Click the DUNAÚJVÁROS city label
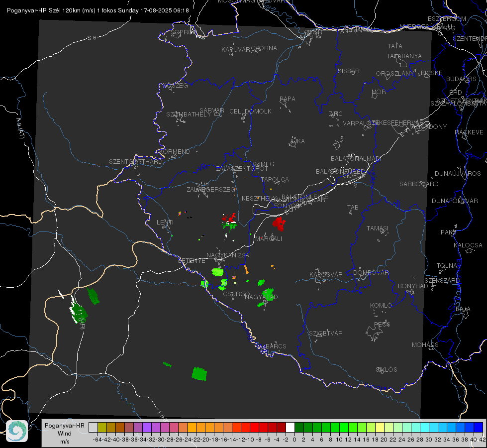Viewport: 487px width, 448px height. tap(458, 174)
